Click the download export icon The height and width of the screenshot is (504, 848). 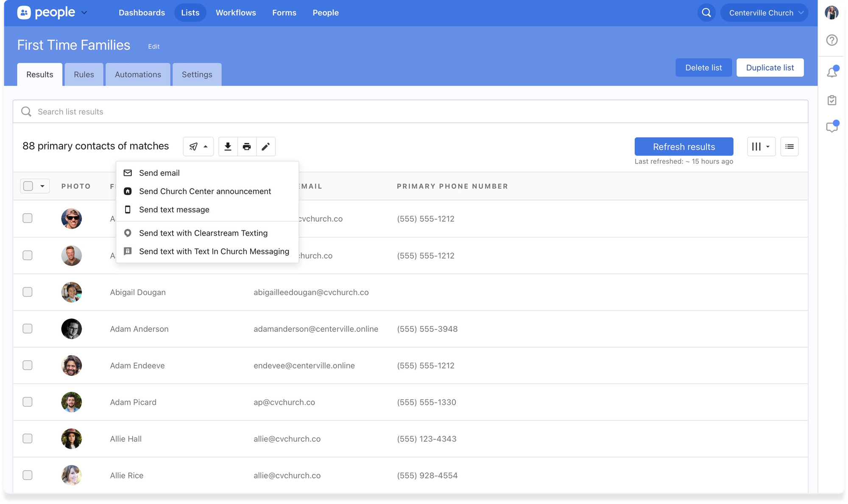click(x=228, y=146)
